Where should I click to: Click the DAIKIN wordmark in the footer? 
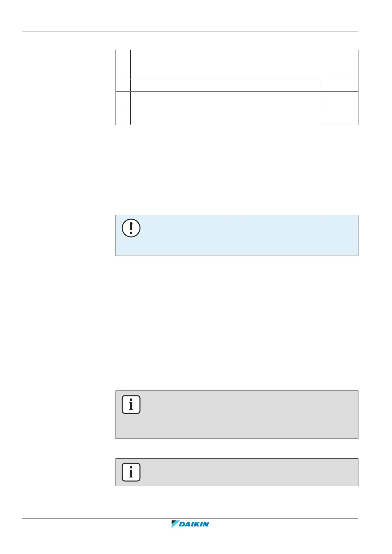point(194,524)
